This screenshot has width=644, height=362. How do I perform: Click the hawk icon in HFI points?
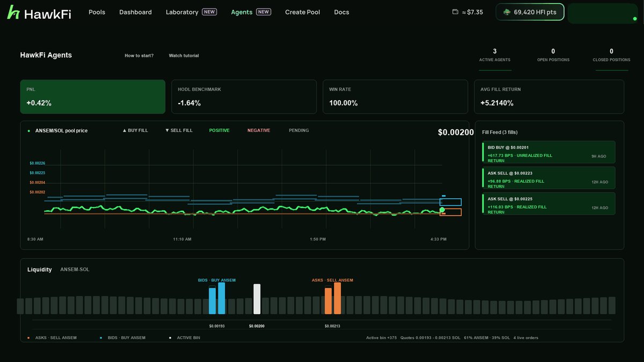[x=507, y=12]
